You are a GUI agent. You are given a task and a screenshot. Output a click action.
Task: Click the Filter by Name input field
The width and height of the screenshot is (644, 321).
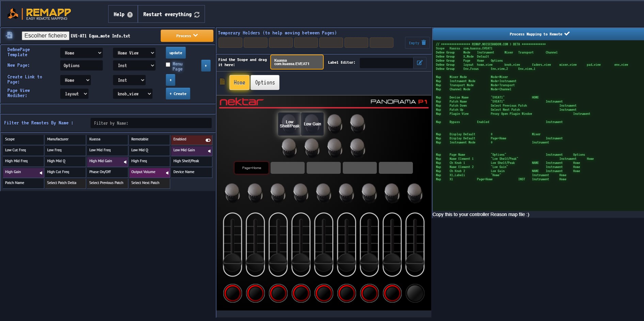tap(151, 123)
